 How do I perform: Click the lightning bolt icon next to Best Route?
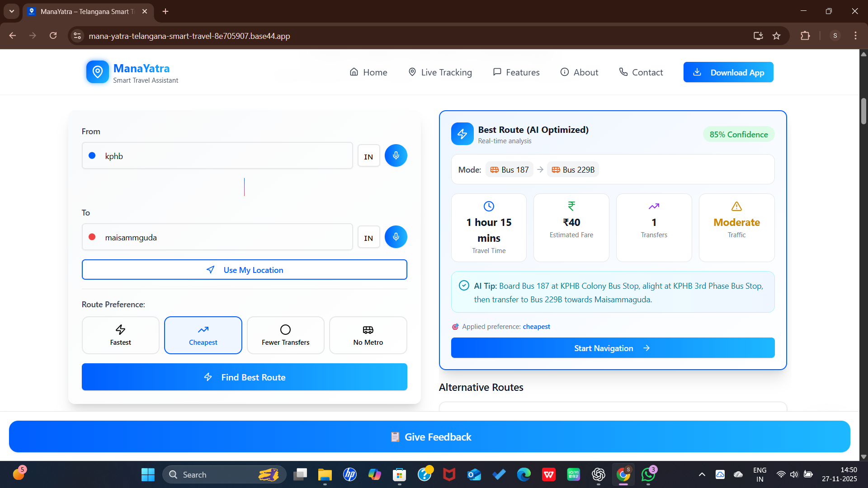click(462, 134)
